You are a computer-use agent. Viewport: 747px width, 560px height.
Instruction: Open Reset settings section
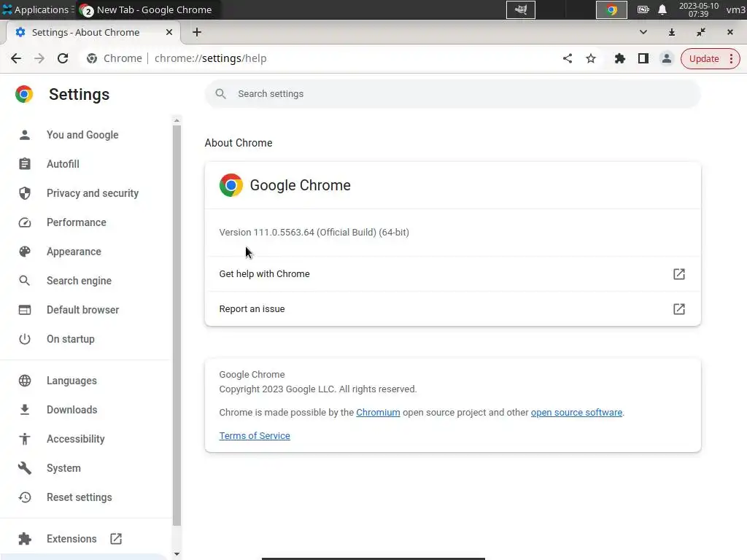[79, 497]
